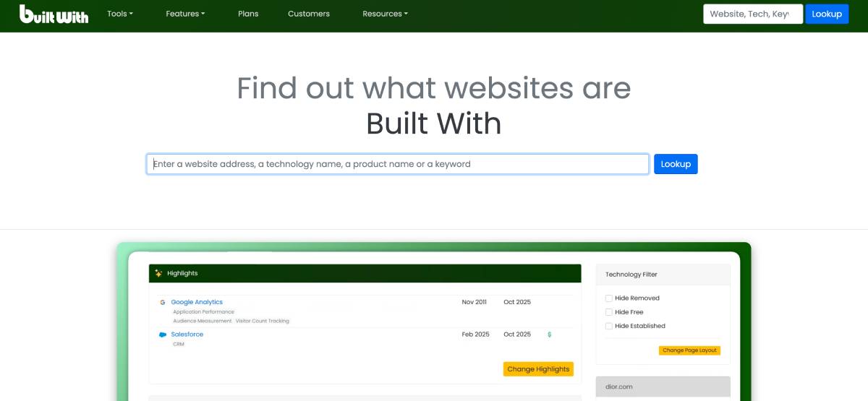
Task: Click the Change Page Layout button
Action: coord(689,350)
